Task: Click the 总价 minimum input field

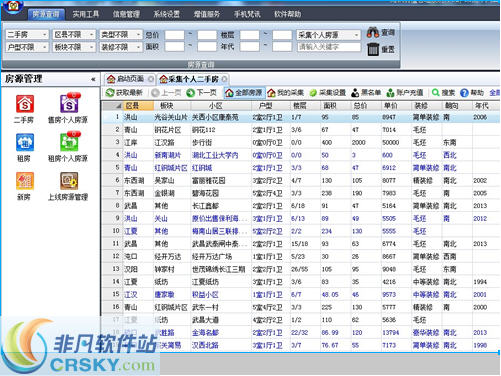Action: click(x=175, y=35)
